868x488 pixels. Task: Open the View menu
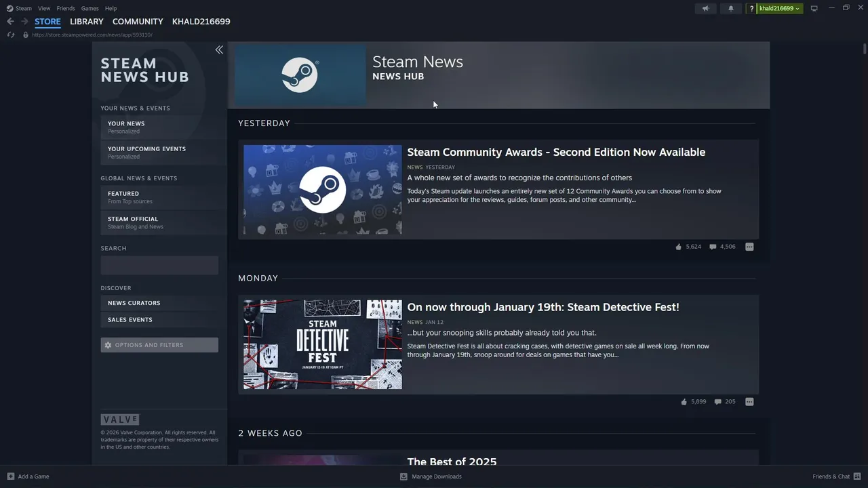[x=44, y=8]
